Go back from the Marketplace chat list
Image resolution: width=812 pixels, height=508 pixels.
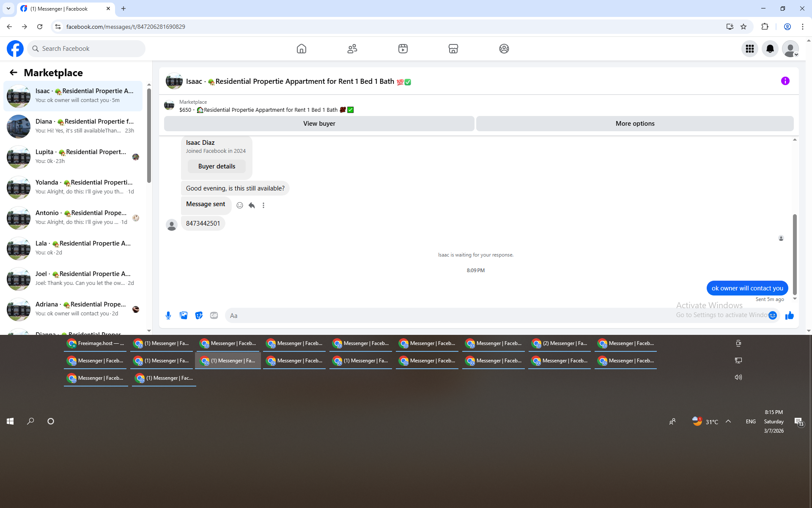pyautogui.click(x=14, y=72)
